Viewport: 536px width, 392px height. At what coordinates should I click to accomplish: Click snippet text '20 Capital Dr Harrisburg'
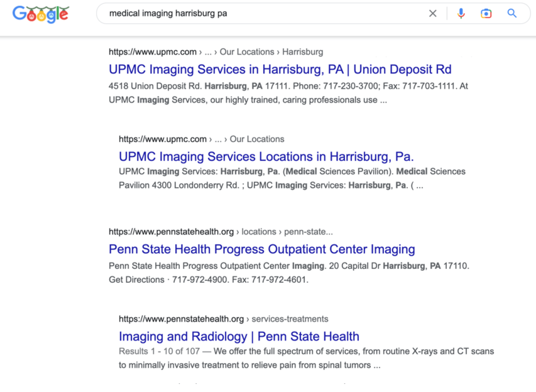pos(377,266)
